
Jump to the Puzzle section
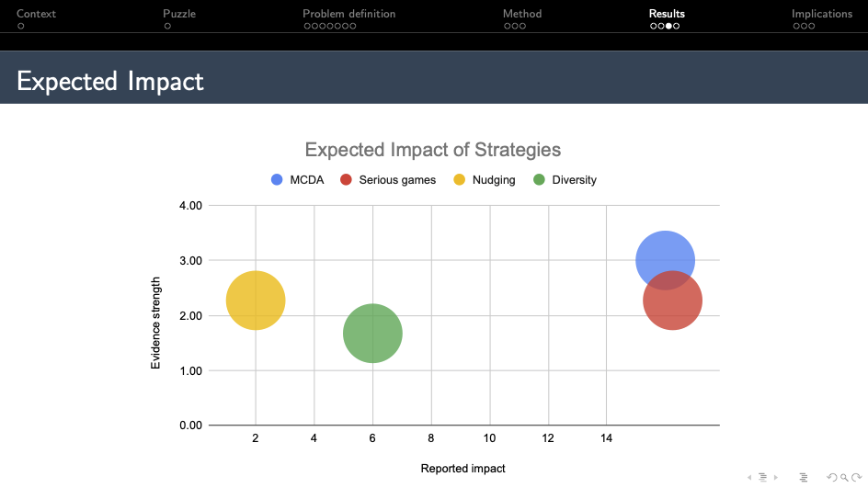pos(179,13)
